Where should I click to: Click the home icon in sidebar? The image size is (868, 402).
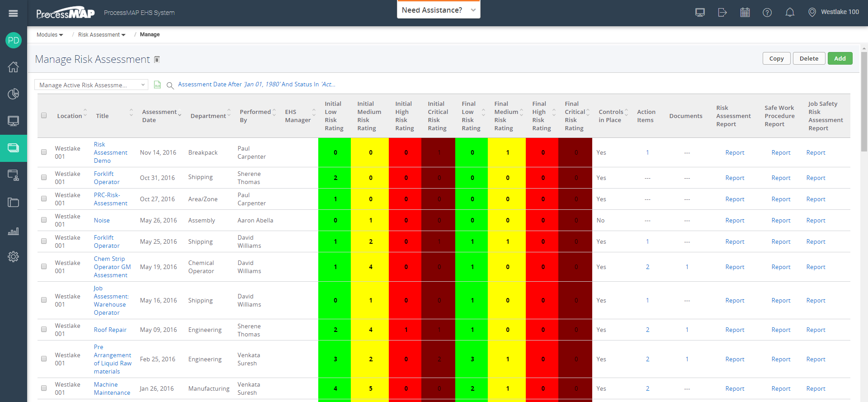point(13,67)
